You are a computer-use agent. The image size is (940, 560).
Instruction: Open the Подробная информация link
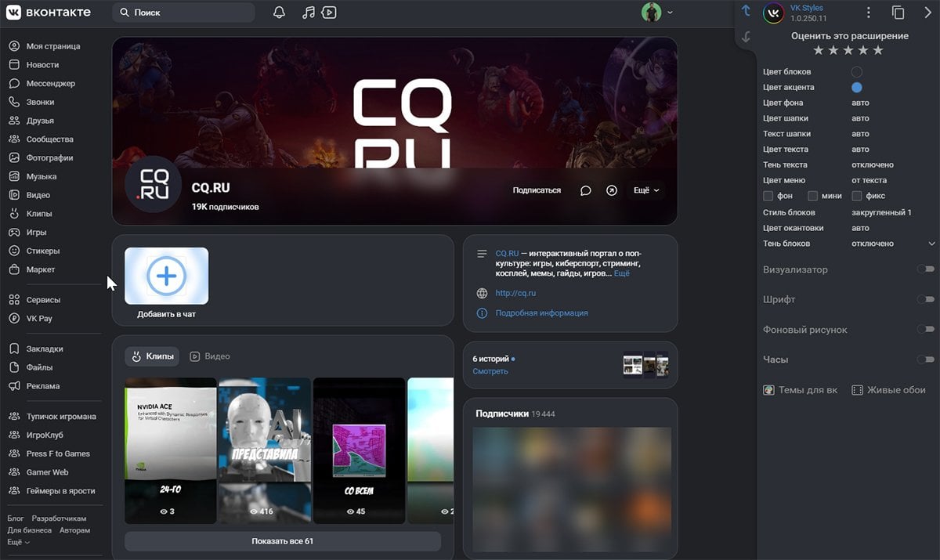click(x=541, y=313)
